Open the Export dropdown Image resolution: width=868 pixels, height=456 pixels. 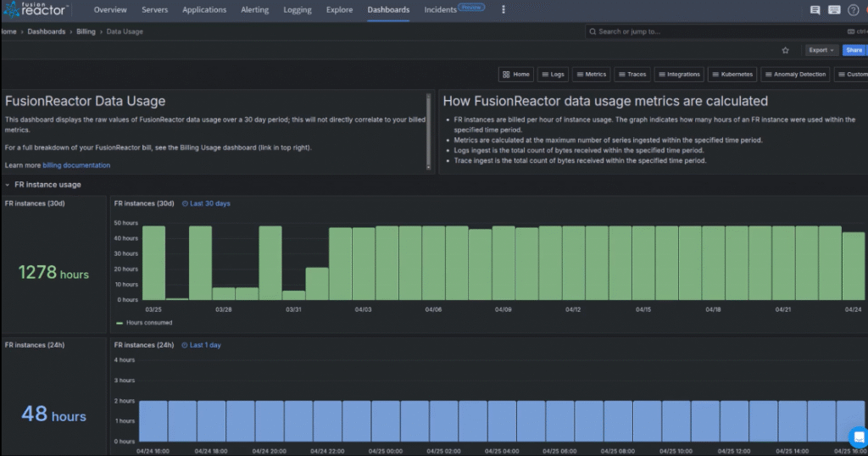[821, 50]
